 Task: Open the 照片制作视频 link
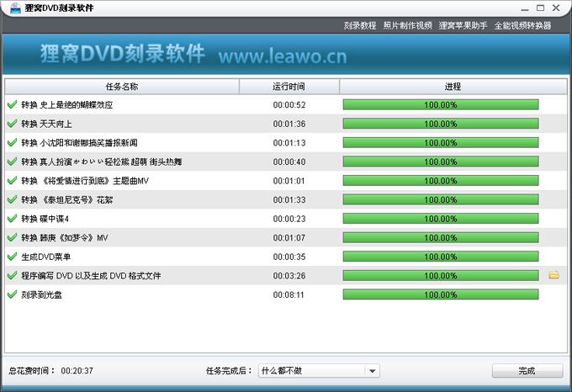pyautogui.click(x=407, y=25)
